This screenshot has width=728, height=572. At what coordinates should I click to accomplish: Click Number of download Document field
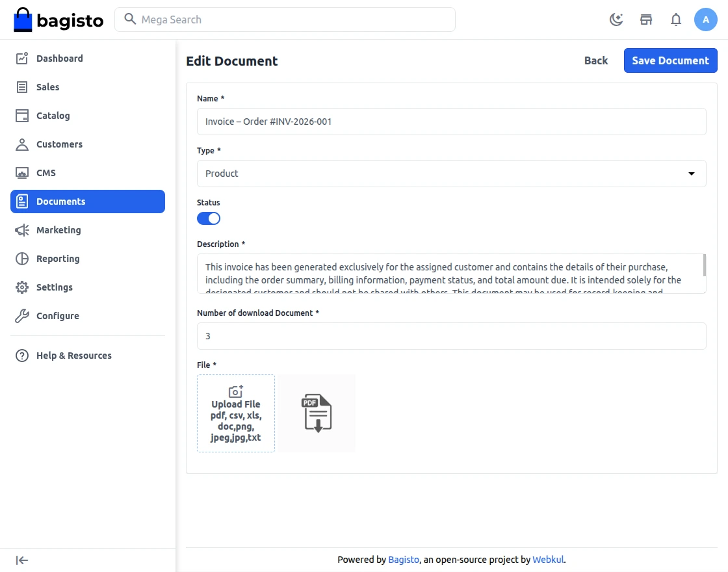coord(451,336)
